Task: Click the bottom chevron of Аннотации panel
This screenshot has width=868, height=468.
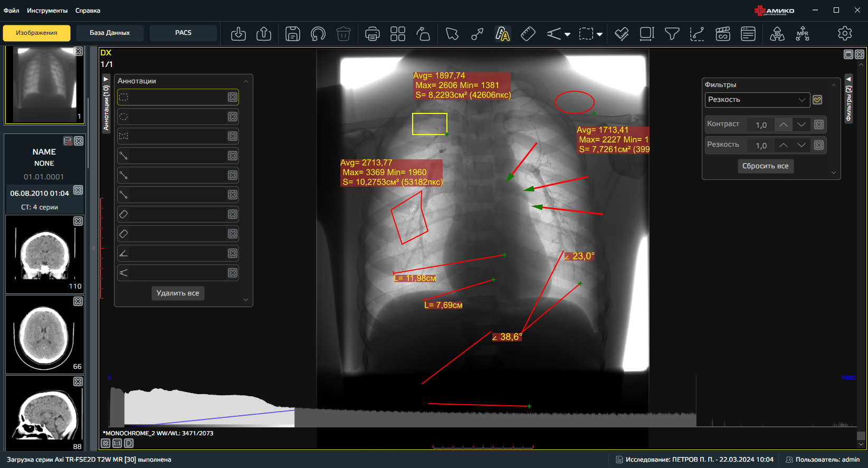Action: [246, 300]
